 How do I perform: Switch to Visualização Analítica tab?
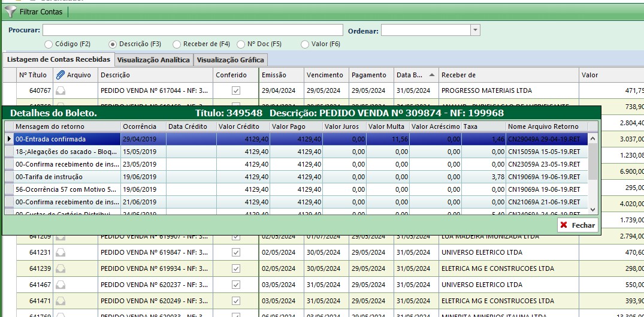(x=153, y=60)
